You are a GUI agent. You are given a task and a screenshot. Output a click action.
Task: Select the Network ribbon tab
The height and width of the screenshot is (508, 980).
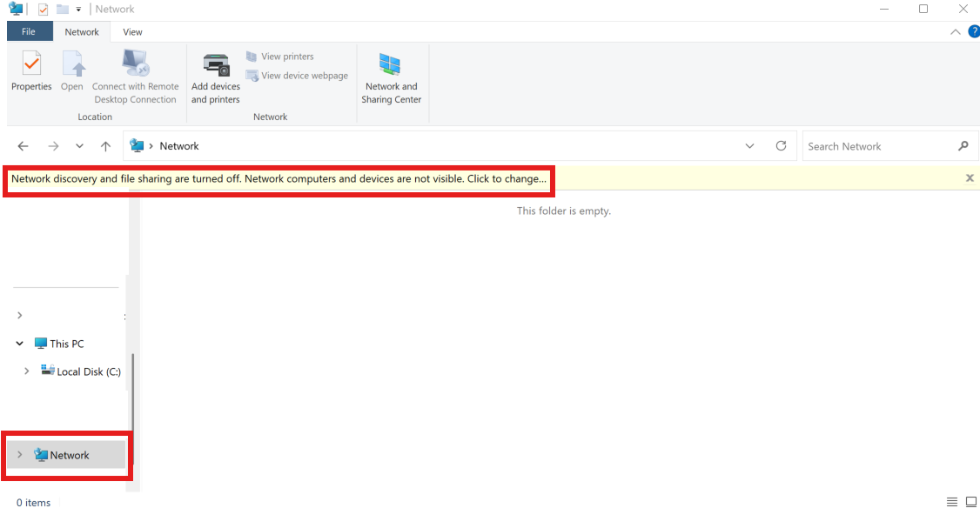82,32
